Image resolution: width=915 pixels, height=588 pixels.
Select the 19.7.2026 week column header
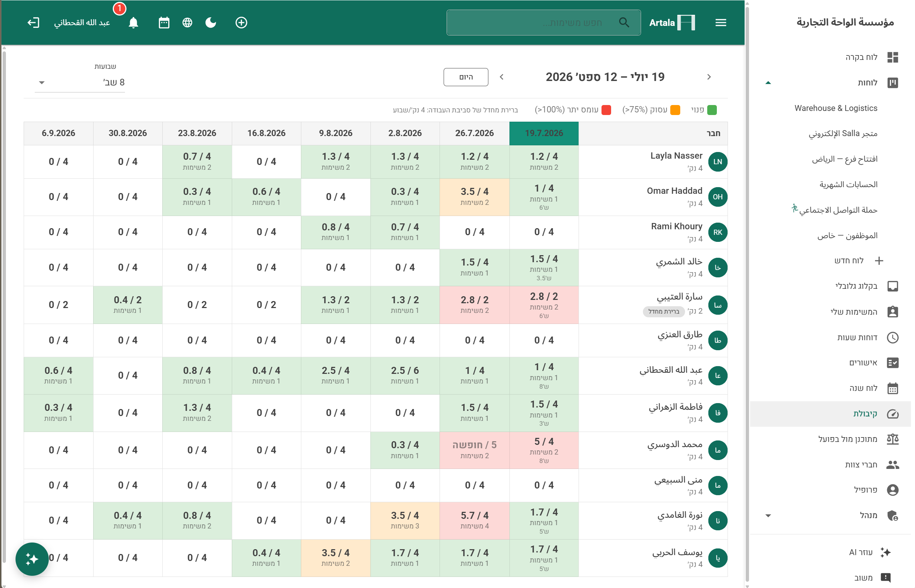[x=543, y=133]
